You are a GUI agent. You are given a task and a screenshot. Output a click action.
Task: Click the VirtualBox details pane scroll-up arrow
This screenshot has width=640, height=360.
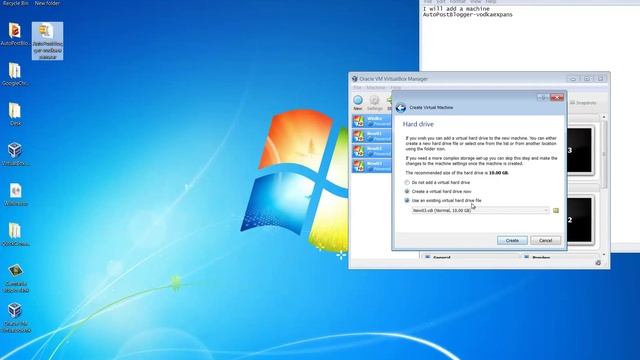pos(604,118)
